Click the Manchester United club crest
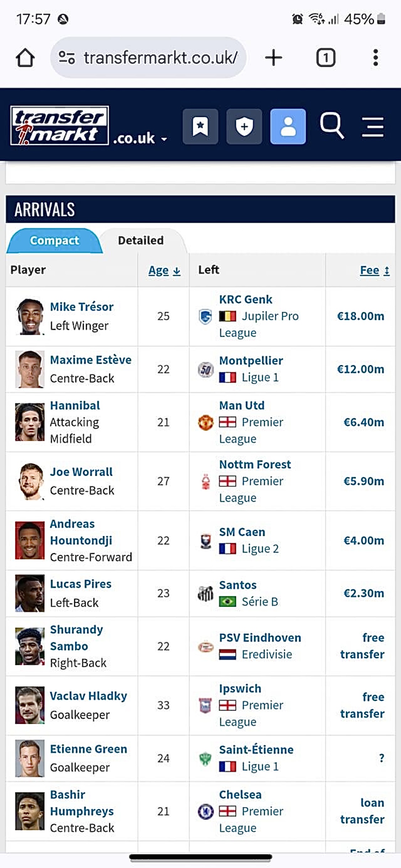Screen dimensions: 401x868 [206, 423]
